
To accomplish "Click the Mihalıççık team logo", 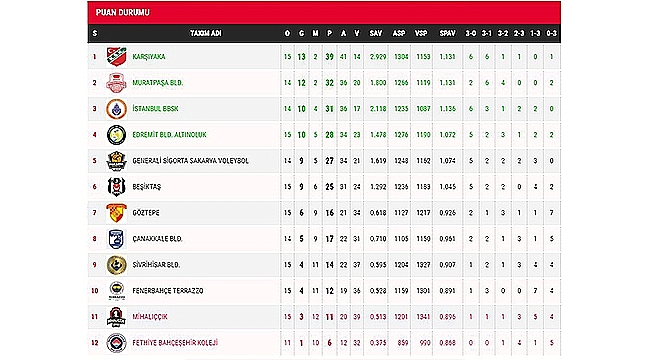I will pos(116,317).
